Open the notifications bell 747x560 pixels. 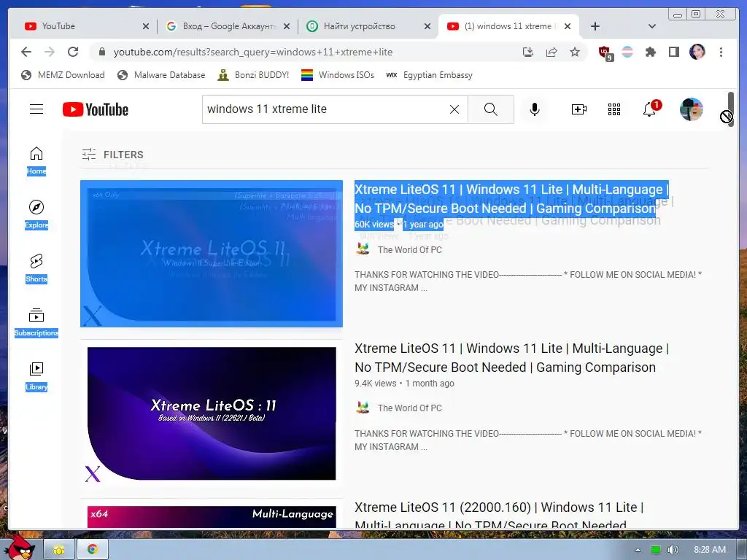coord(650,109)
